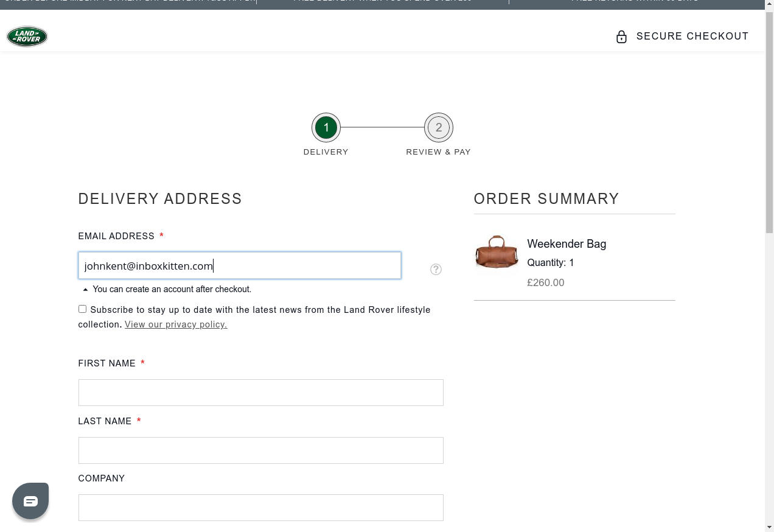The width and height of the screenshot is (774, 532).
Task: Focus the Email Address input field
Action: pyautogui.click(x=240, y=266)
